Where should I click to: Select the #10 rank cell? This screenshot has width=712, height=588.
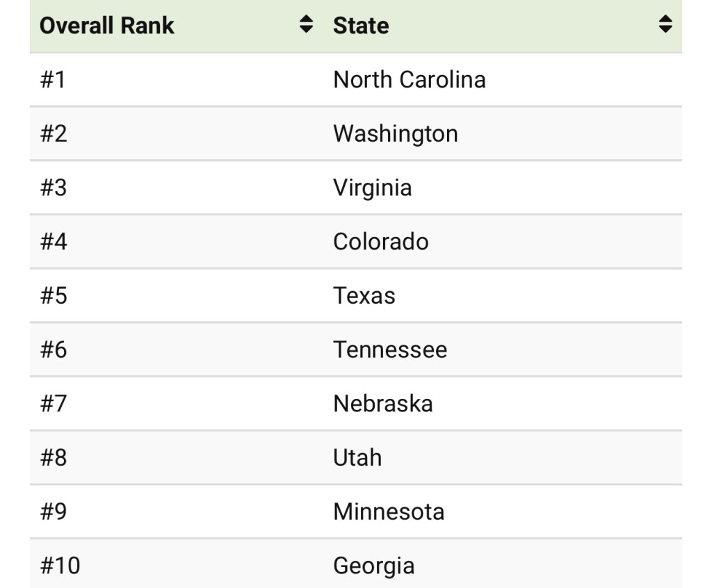60,566
